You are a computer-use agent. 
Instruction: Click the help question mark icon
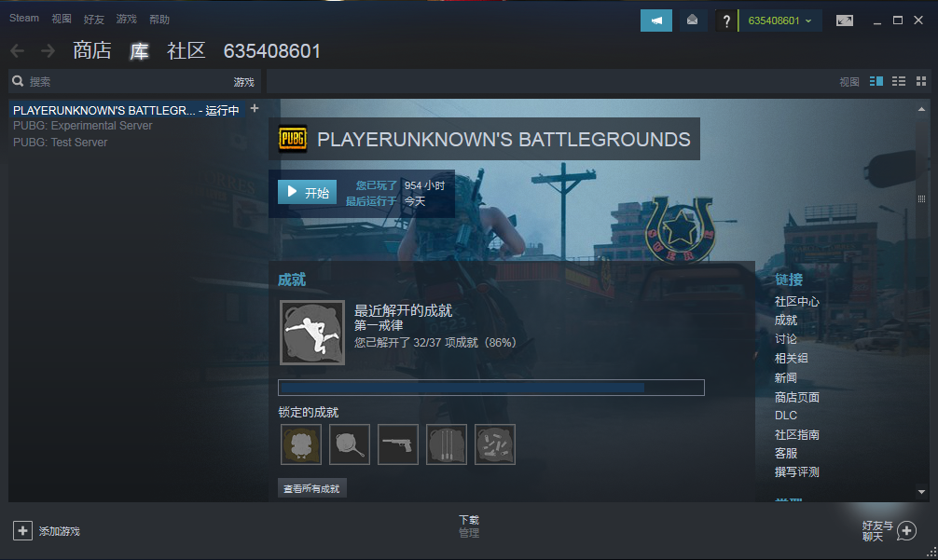[726, 20]
